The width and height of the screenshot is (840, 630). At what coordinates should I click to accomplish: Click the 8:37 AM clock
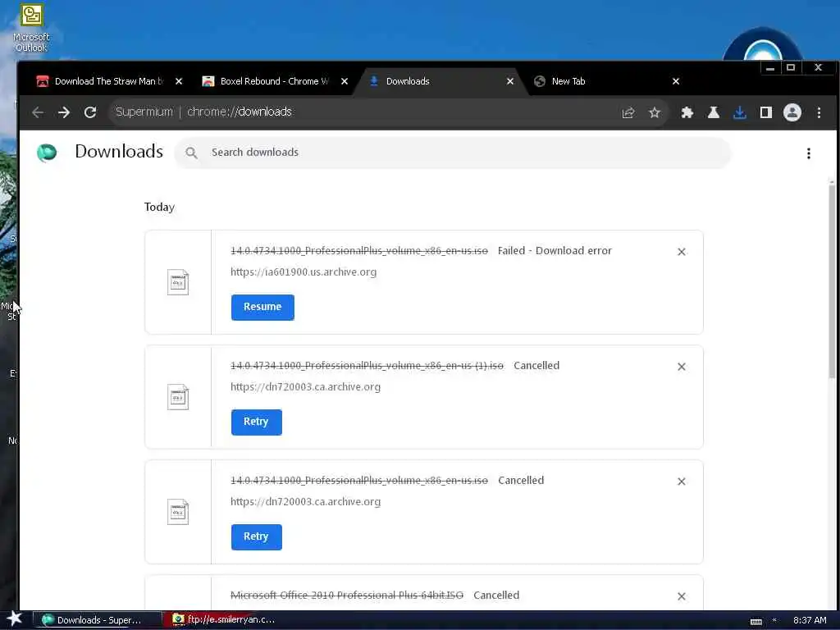coord(810,620)
